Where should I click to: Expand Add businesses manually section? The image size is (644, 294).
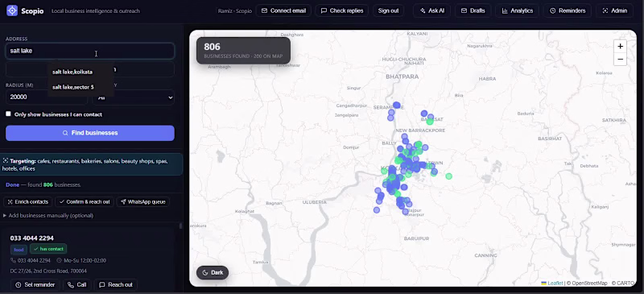point(48,215)
